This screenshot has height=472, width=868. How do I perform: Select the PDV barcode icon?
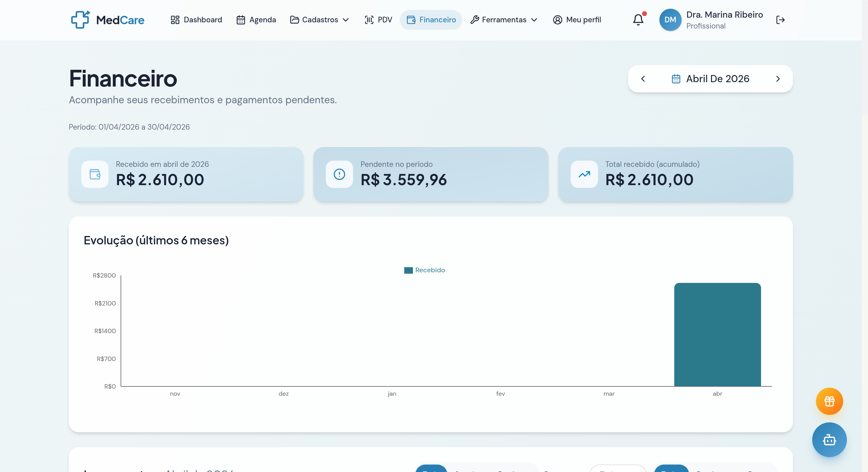point(369,20)
